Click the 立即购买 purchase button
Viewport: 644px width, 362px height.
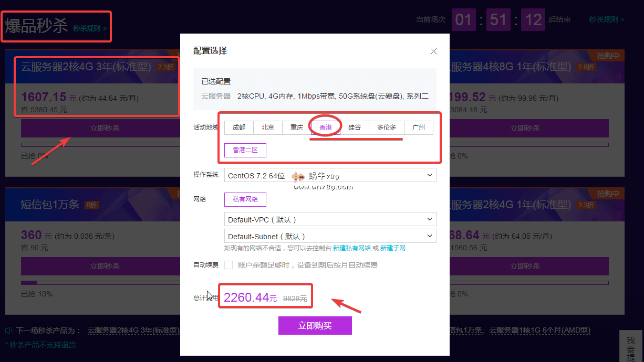[x=315, y=325]
